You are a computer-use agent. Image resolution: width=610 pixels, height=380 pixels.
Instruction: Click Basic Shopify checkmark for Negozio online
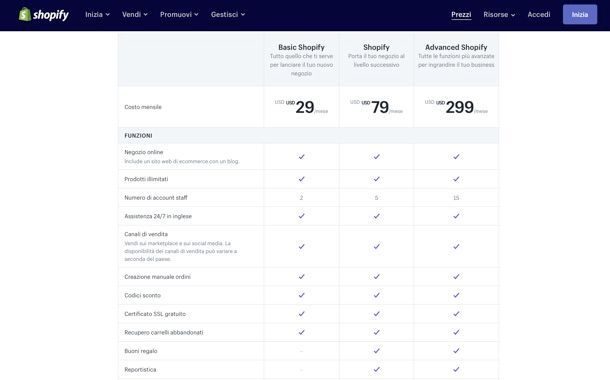point(301,156)
